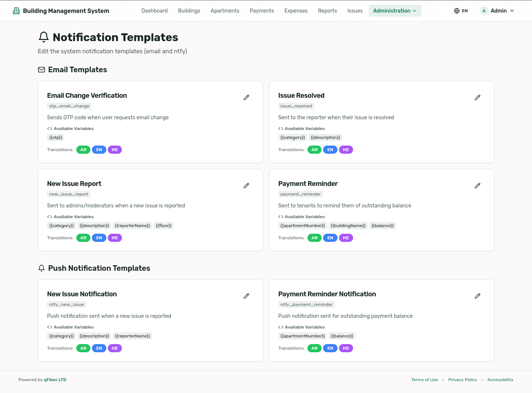
Task: Go to the Dashboard page
Action: [x=154, y=11]
